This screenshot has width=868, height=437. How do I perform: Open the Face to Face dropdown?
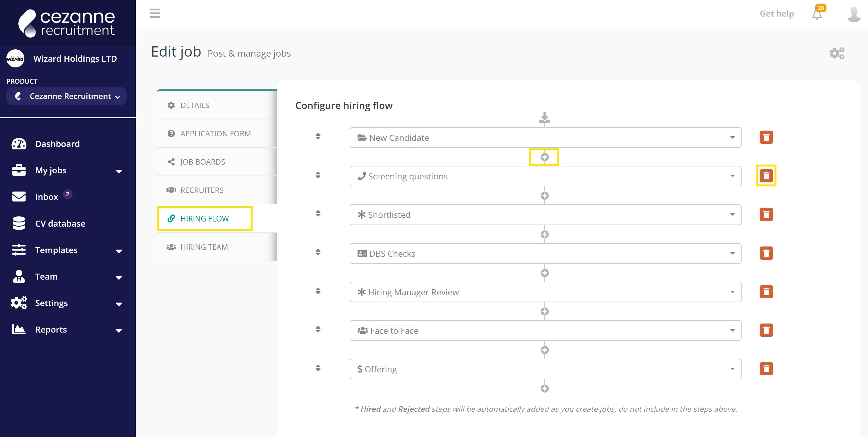(545, 330)
